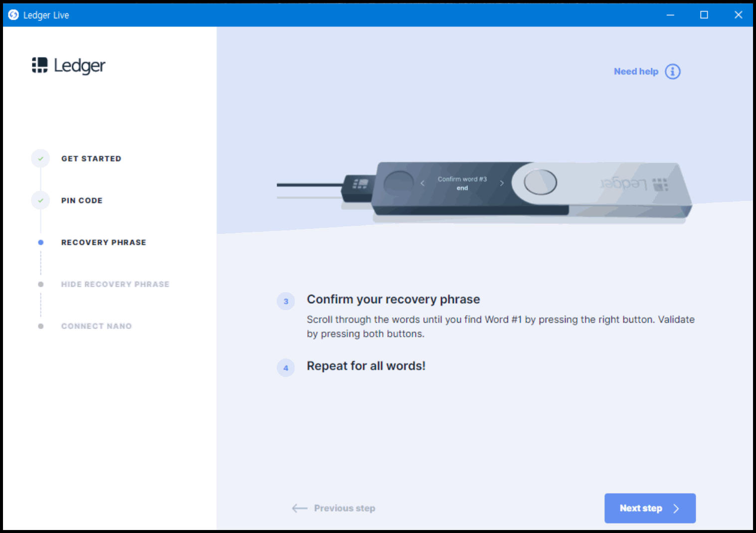Image resolution: width=756 pixels, height=533 pixels.
Task: Click the step 3 number badge
Action: [286, 301]
